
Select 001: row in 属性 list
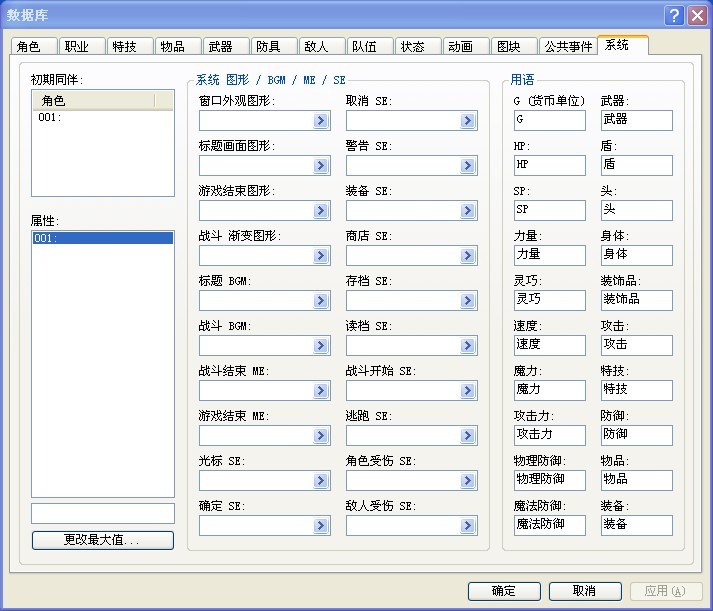103,238
